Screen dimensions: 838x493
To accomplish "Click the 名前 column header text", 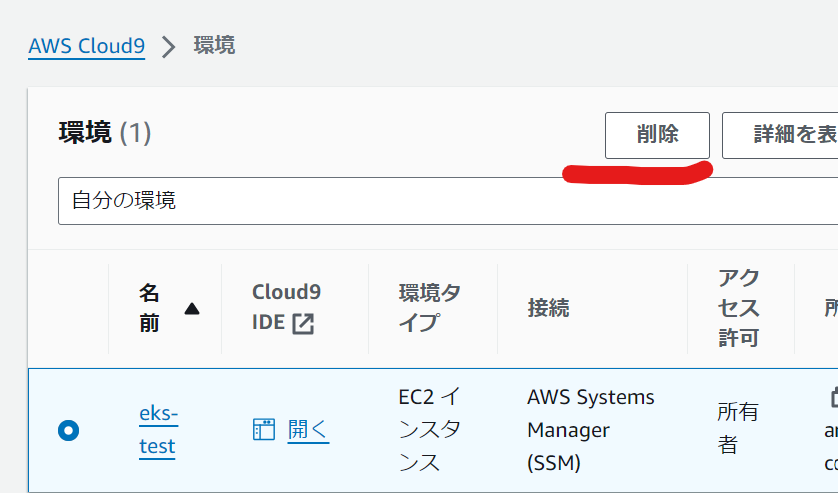I will [x=149, y=308].
